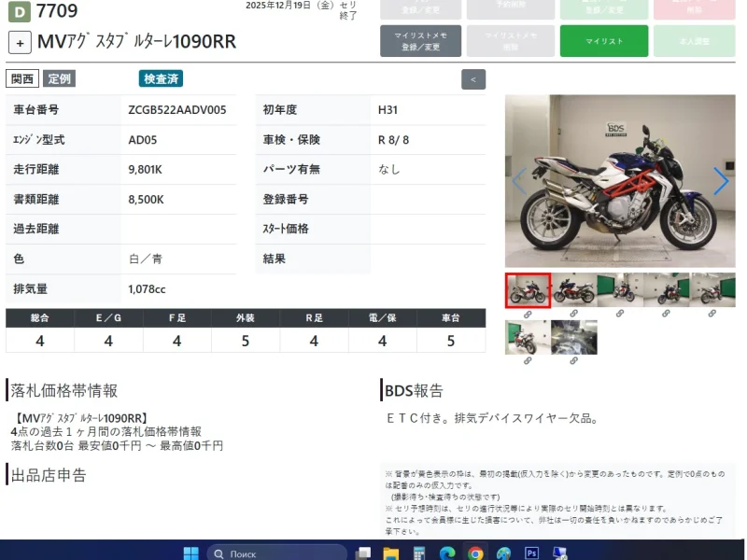Screen dimensions: 747x560
Task: Click the report text ETC付き。排気デバイスワイヤー欠品。
Action: point(492,418)
